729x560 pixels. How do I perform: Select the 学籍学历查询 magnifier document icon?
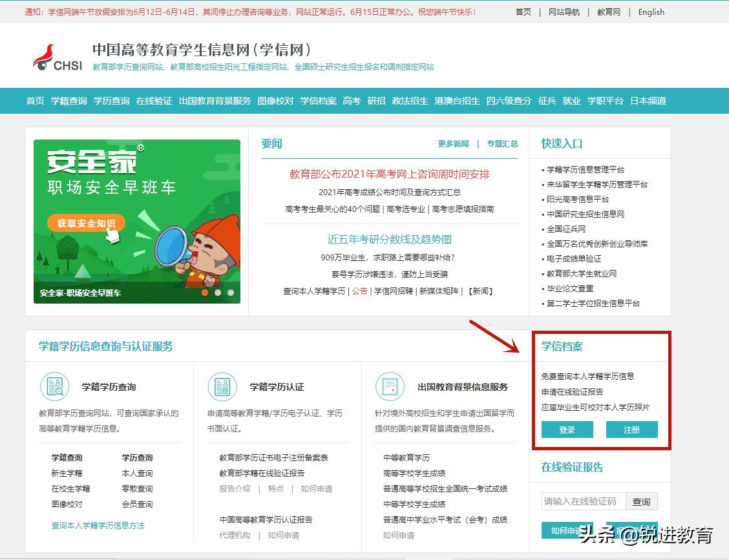[54, 386]
